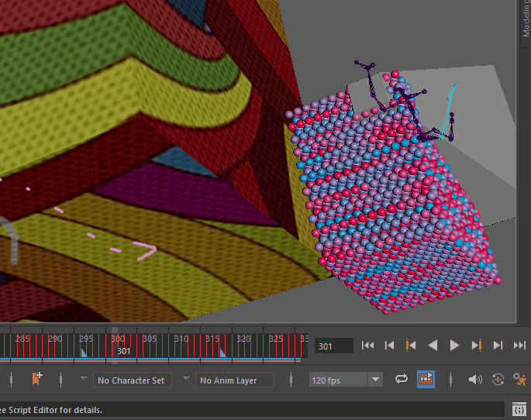
Task: Step forward to next keyframe
Action: click(477, 346)
